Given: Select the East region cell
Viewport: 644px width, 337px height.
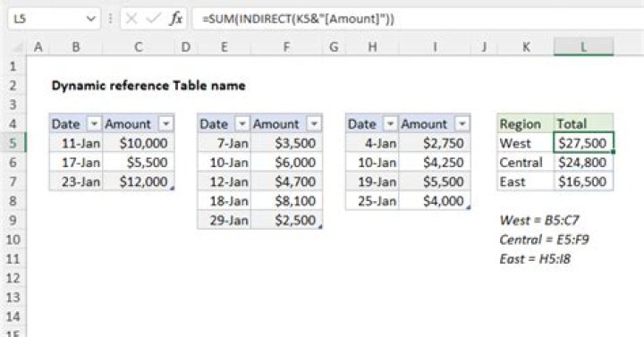Looking at the screenshot, I should [526, 181].
